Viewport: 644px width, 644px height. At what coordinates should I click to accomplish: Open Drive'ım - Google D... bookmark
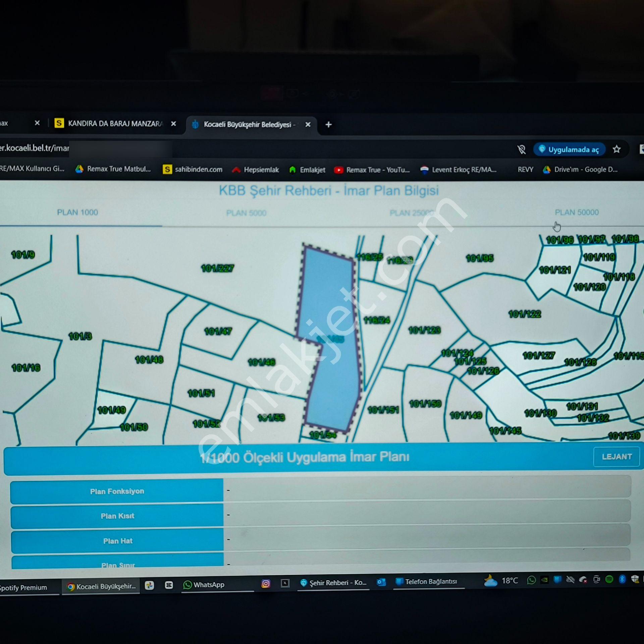[580, 169]
